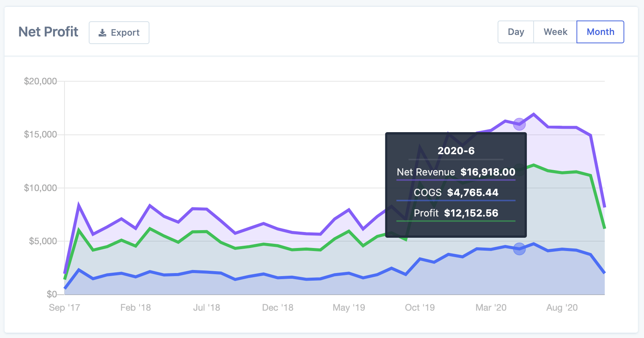Click Net Revenue $16,918.00 in tooltip
Viewport: 644px width, 338px height.
click(x=456, y=172)
